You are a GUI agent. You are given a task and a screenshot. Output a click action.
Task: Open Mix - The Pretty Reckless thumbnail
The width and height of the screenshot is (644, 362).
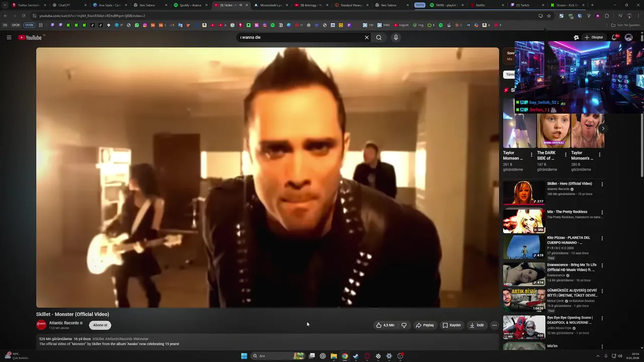[x=524, y=221]
